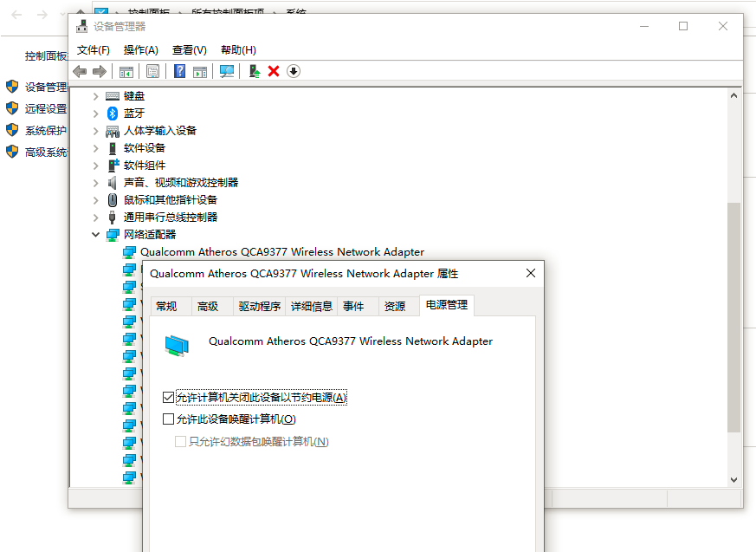Screen dimensions: 756x552
Task: Open the 帮助(H) menu
Action: (238, 50)
